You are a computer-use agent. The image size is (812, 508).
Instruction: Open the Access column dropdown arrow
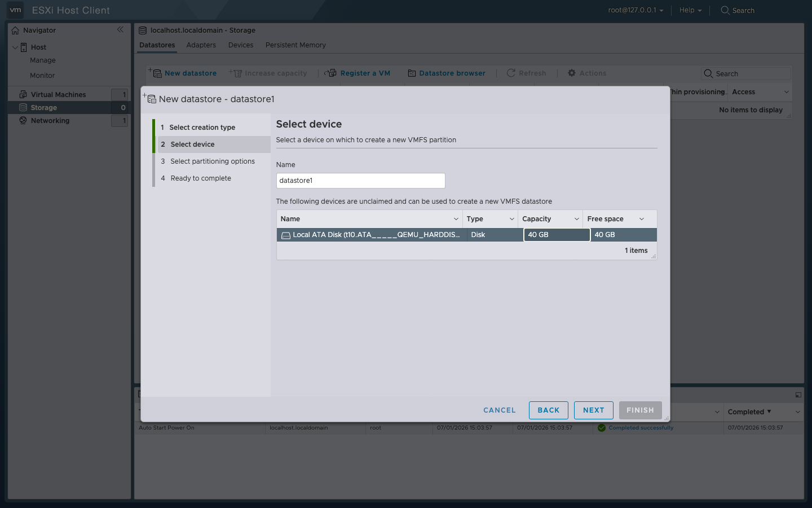coord(786,92)
